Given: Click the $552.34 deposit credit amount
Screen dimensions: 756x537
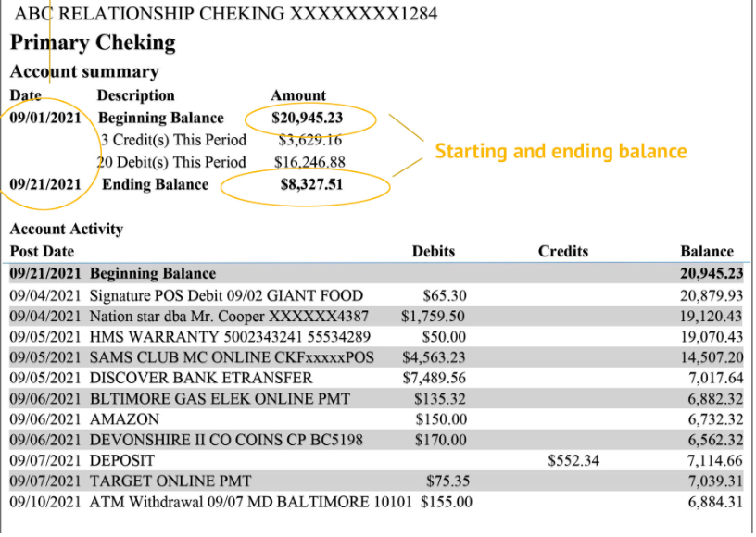Looking at the screenshot, I should 574,460.
